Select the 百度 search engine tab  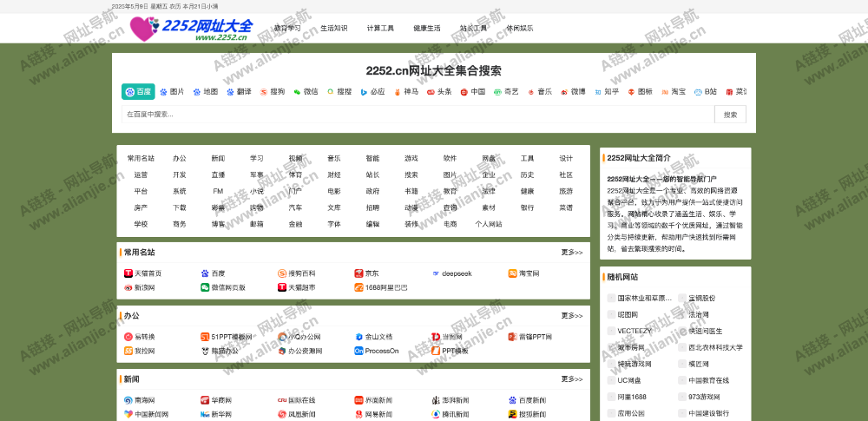pos(138,92)
